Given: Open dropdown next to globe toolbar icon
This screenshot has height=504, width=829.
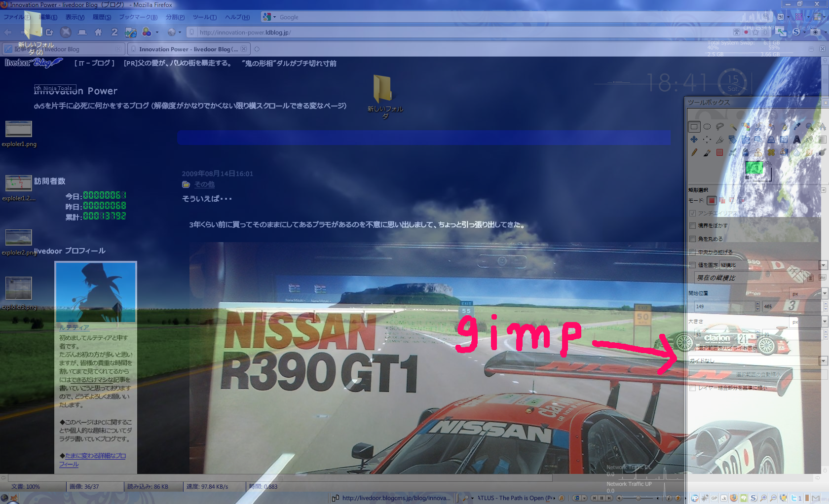Looking at the screenshot, I should tap(180, 33).
